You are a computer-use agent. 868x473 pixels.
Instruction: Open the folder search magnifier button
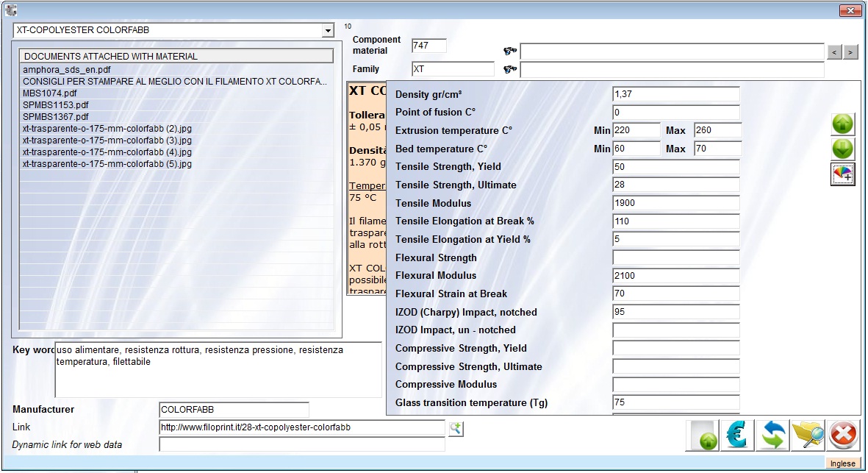coord(808,435)
